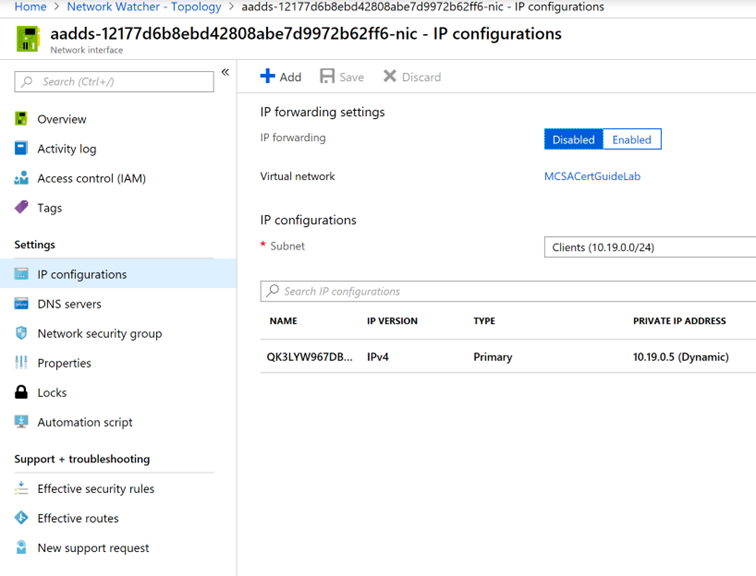Click the Add plus icon
Viewport: 756px width, 576px height.
[x=268, y=76]
